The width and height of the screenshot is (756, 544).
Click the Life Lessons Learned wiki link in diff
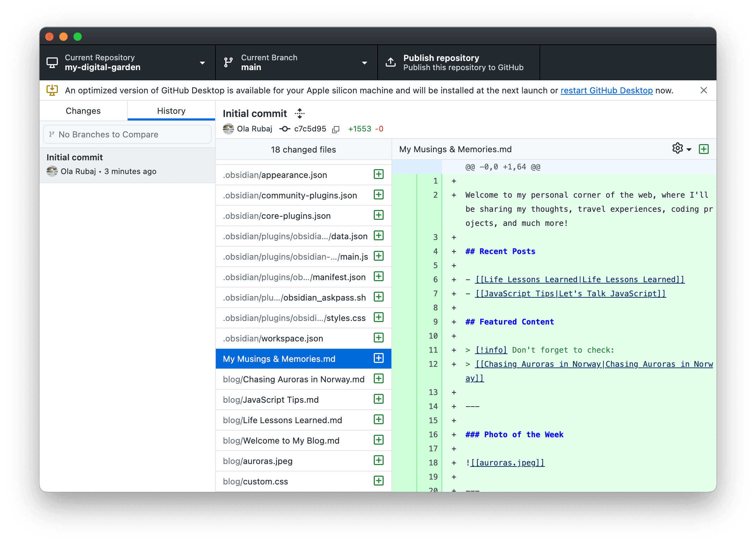coord(580,280)
